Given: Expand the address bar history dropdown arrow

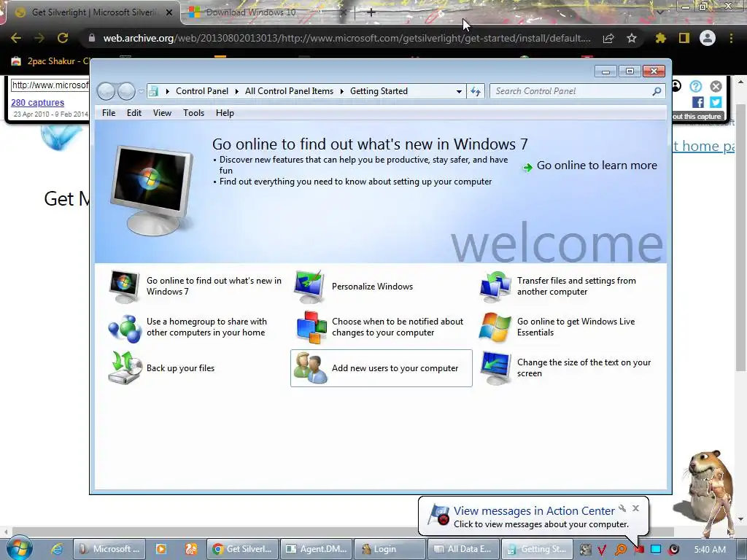Looking at the screenshot, I should pyautogui.click(x=459, y=91).
